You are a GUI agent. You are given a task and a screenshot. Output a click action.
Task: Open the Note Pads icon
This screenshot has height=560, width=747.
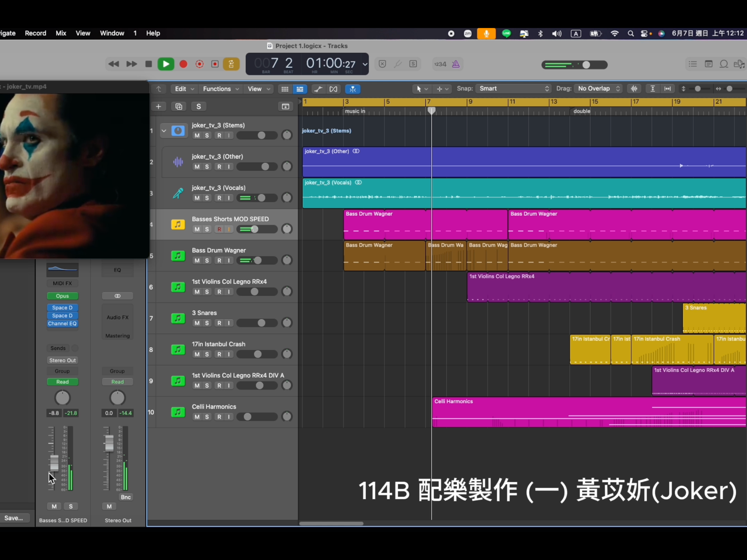pyautogui.click(x=709, y=64)
